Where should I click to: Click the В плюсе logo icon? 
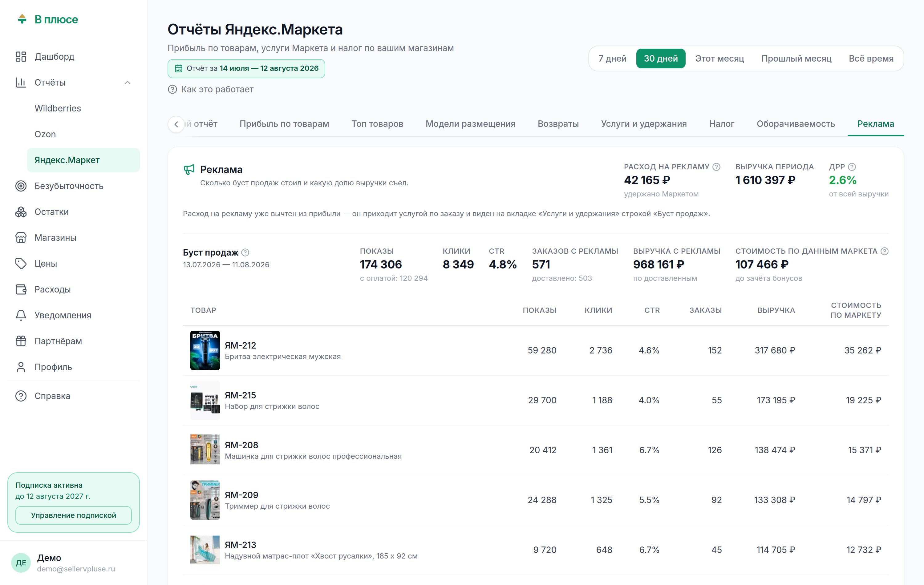22,19
